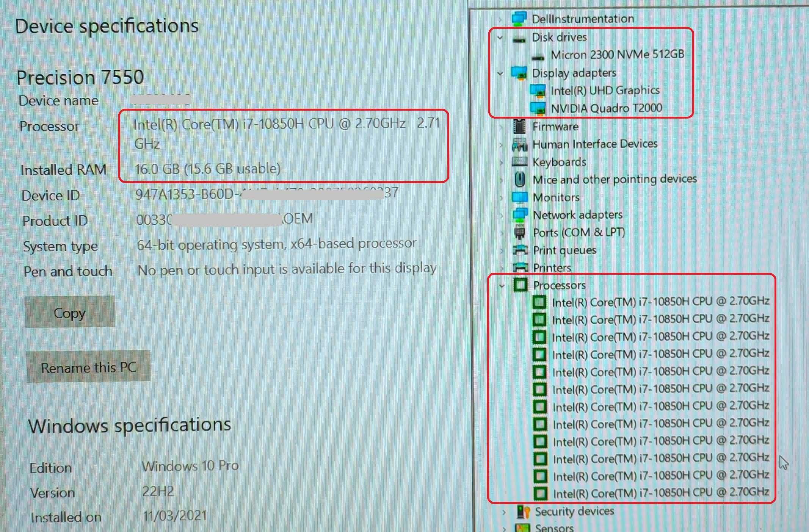Click the Print queues icon
This screenshot has height=532, width=809.
tap(520, 250)
